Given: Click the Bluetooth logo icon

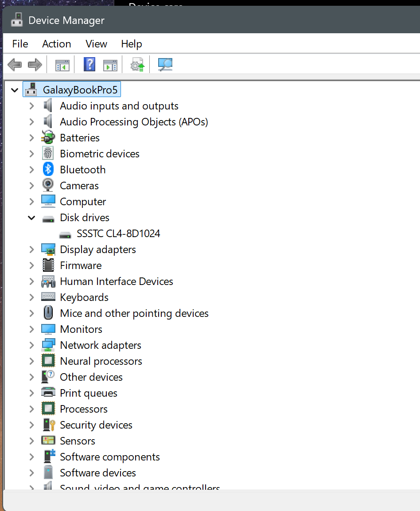Looking at the screenshot, I should (48, 169).
